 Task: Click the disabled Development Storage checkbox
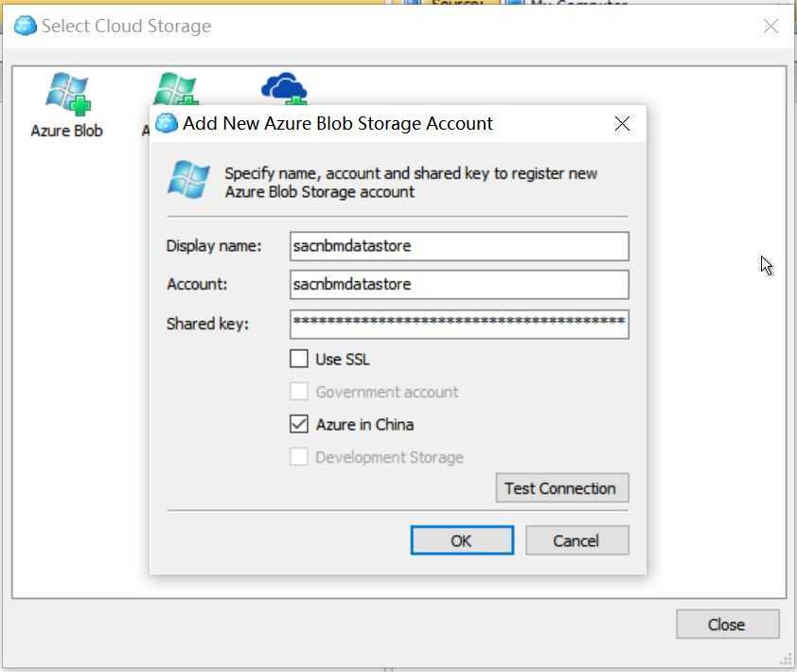coord(299,456)
